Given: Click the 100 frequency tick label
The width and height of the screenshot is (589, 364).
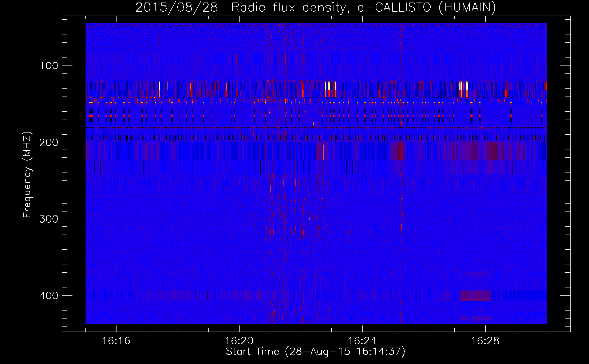Looking at the screenshot, I should pyautogui.click(x=49, y=66).
